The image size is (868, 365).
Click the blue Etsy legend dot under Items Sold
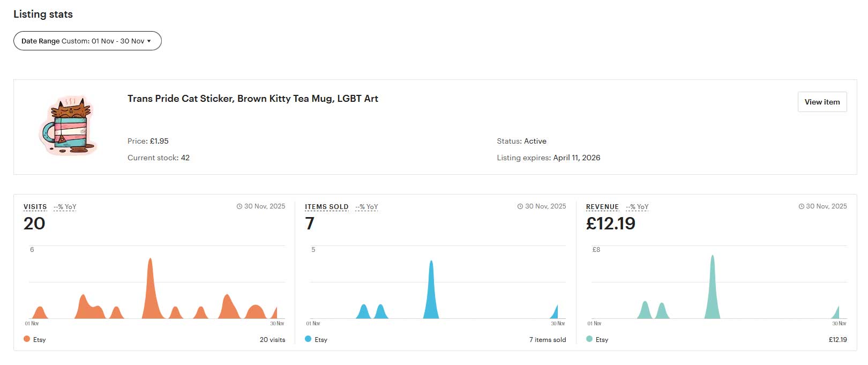click(x=308, y=339)
